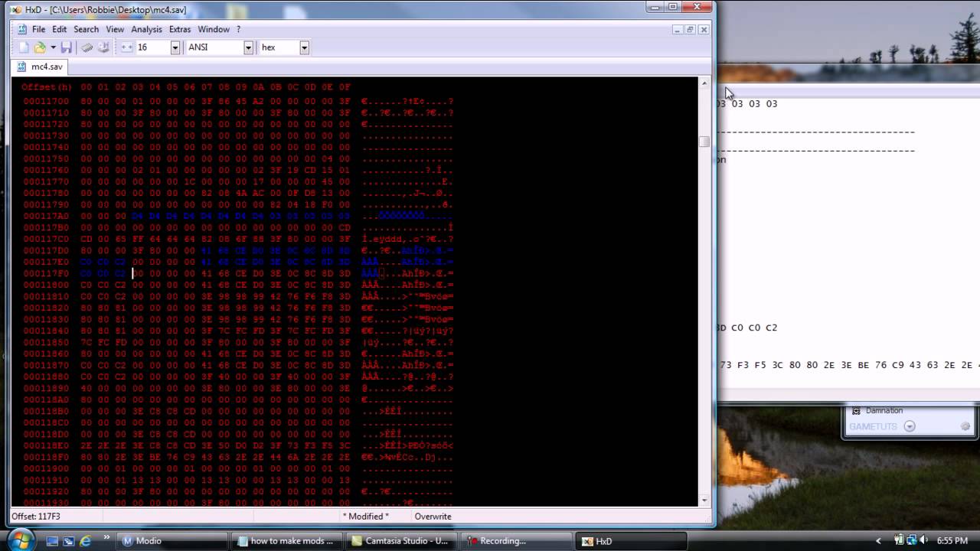Screen dimensions: 980x551
Task: Click offset row 000118E0
Action: coord(237,445)
